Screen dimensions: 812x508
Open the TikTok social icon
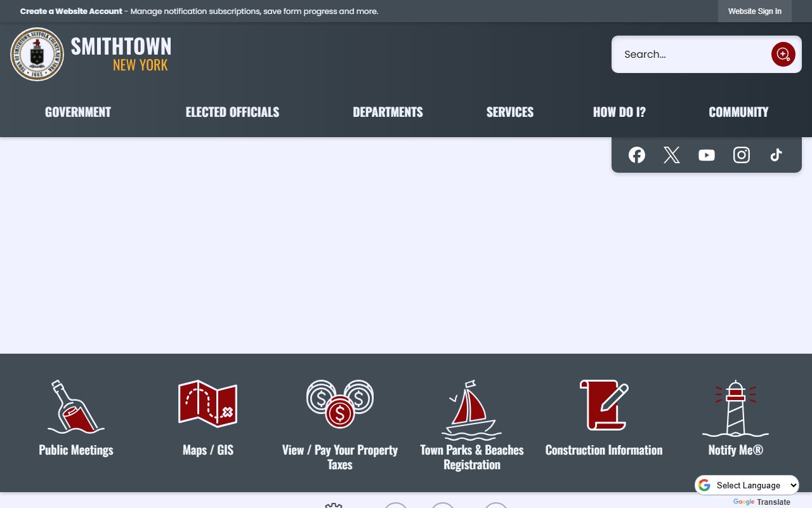coord(776,155)
